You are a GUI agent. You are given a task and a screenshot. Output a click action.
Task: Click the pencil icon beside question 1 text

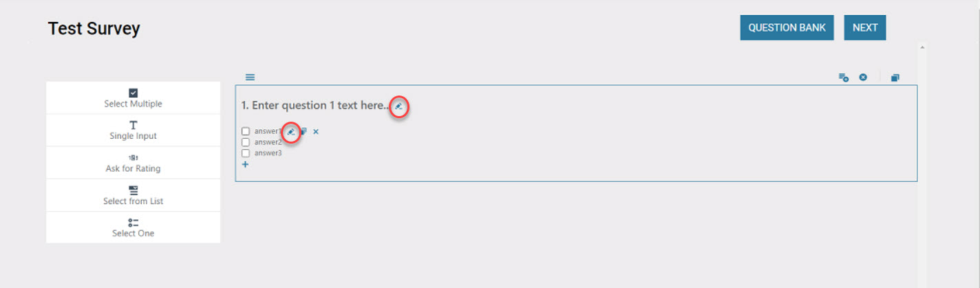(398, 106)
